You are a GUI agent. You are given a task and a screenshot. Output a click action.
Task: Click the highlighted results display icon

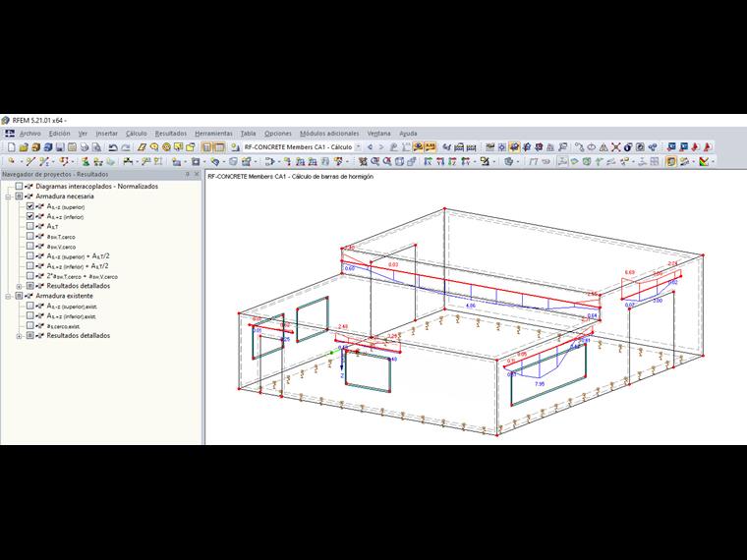point(418,147)
